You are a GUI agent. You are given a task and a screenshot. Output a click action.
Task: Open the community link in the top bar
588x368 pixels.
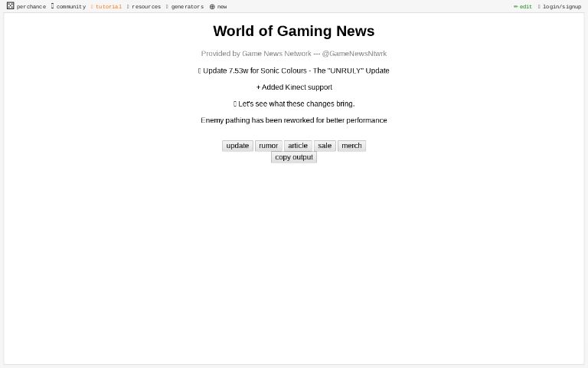click(69, 6)
